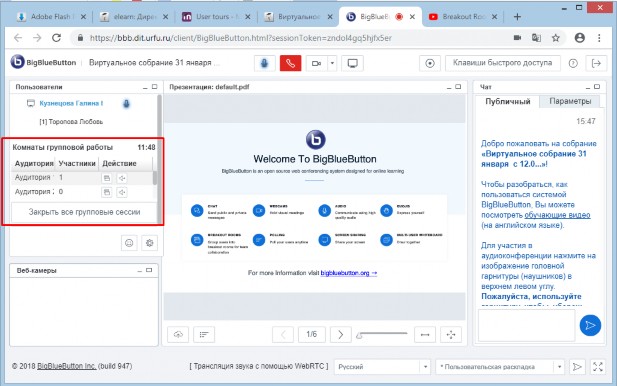Hang up audio with red phone button
617x386 pixels.
[x=290, y=63]
